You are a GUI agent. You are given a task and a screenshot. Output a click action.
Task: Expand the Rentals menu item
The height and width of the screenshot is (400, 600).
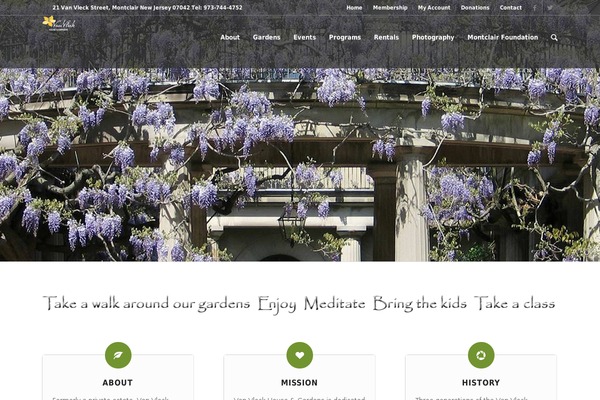point(386,37)
